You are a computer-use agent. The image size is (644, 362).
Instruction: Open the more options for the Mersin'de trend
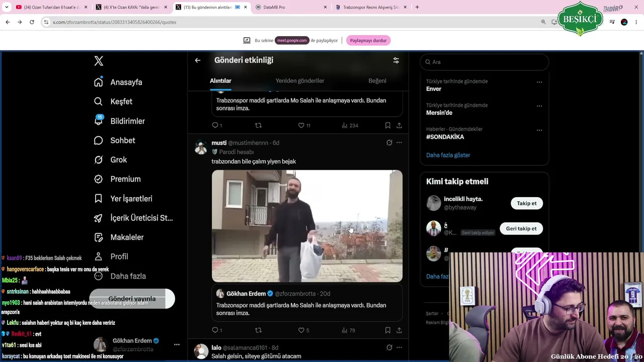539,106
